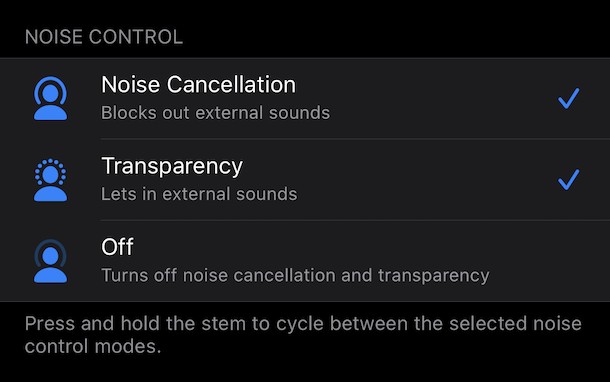
Task: Tap the Noise Cancellation person icon
Action: (51, 98)
